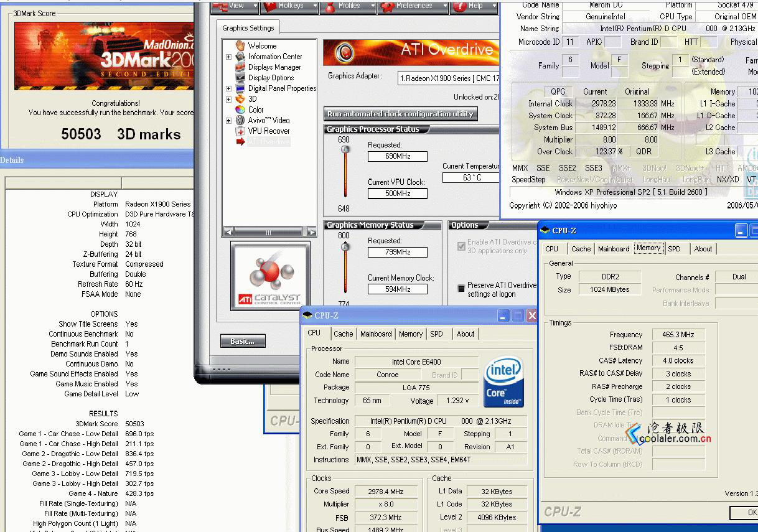The height and width of the screenshot is (532, 758).
Task: Click the "50503 3D marks" score text
Action: click(x=121, y=134)
